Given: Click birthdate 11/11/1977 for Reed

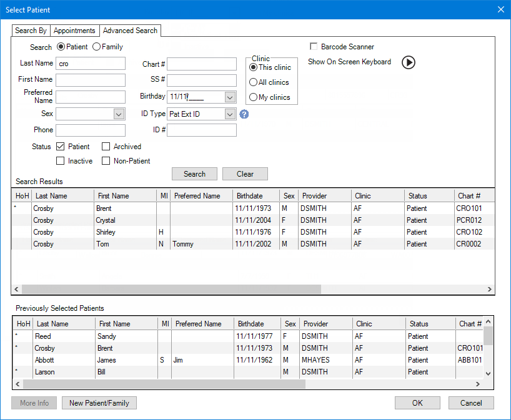Looking at the screenshot, I should click(x=254, y=336).
